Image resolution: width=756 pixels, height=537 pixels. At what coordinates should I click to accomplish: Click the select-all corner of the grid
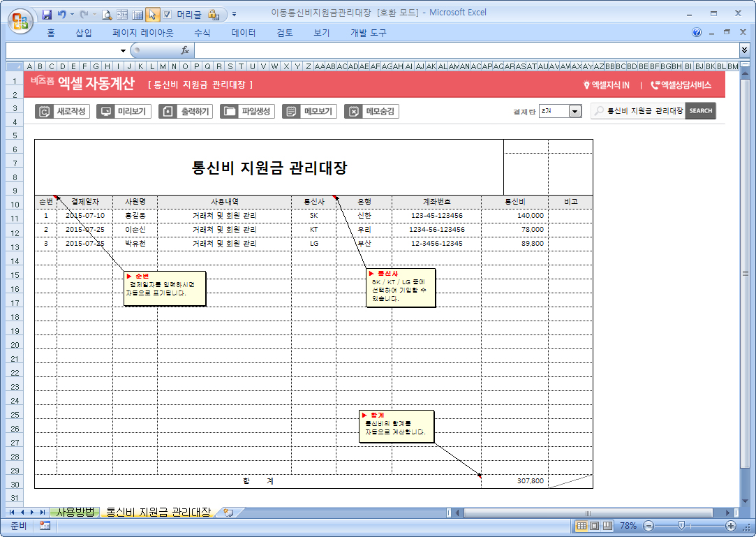tap(15, 66)
